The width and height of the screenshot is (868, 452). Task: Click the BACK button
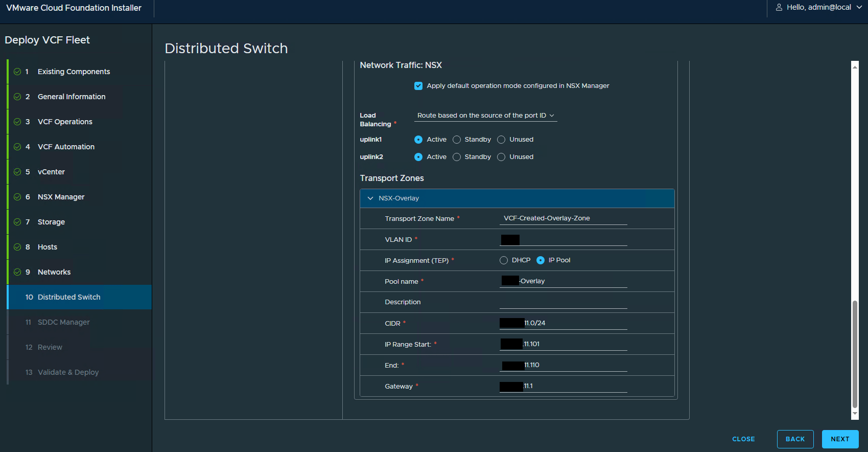click(795, 439)
